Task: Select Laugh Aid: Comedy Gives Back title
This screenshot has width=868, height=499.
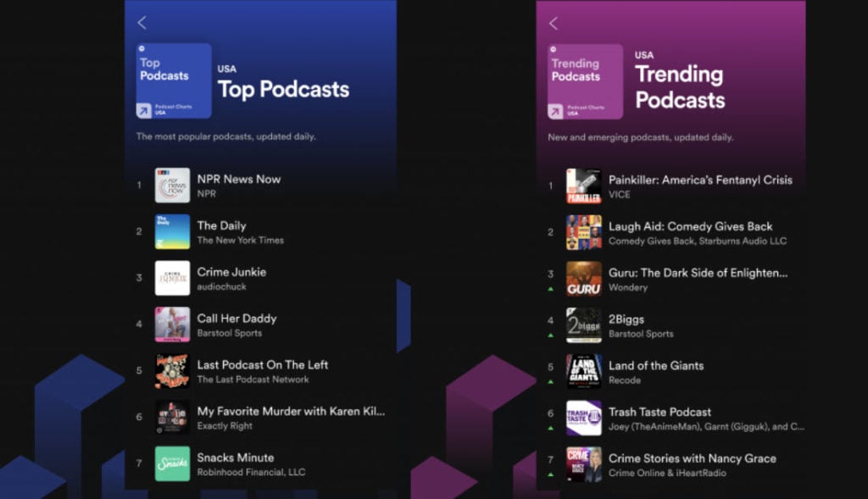Action: (690, 227)
